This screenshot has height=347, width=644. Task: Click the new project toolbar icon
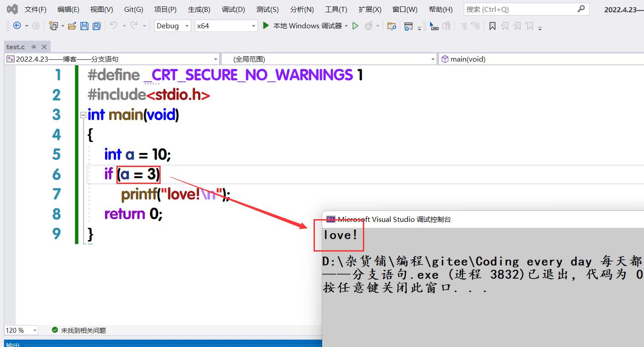(53, 26)
